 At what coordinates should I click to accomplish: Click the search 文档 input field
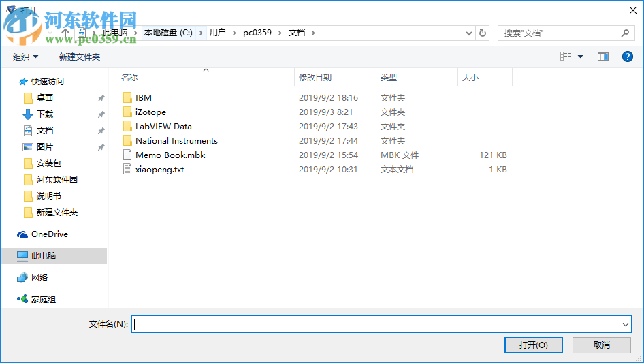560,33
